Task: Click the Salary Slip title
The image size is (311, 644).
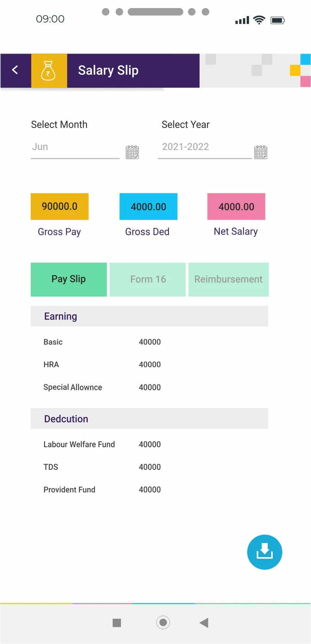Action: point(108,71)
